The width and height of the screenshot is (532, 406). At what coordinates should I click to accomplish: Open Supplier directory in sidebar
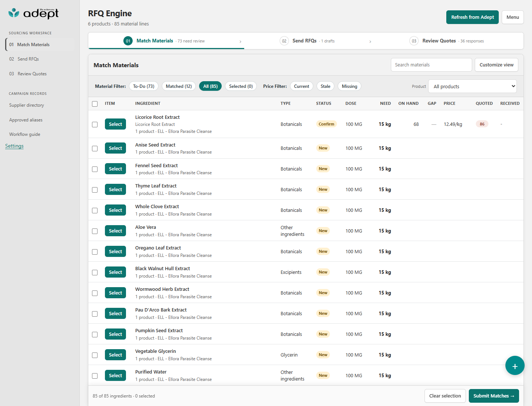pos(27,105)
